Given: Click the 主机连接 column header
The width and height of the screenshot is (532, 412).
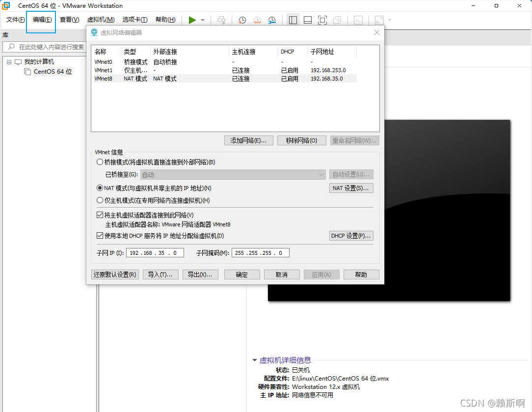Looking at the screenshot, I should [253, 52].
